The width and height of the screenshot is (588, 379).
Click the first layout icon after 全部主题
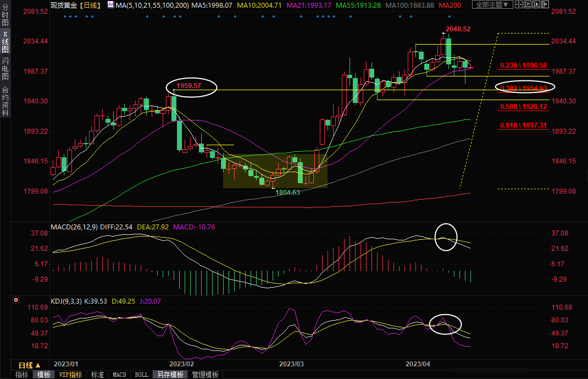pyautogui.click(x=520, y=4)
